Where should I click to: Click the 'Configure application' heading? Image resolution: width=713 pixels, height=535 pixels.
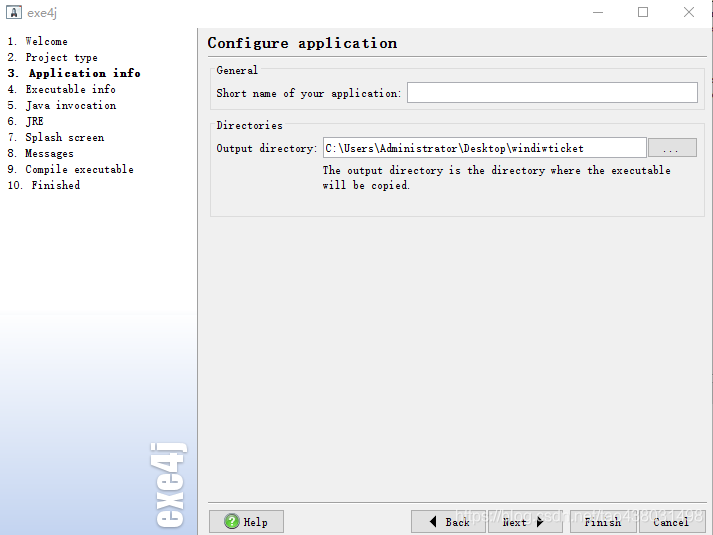(x=302, y=43)
